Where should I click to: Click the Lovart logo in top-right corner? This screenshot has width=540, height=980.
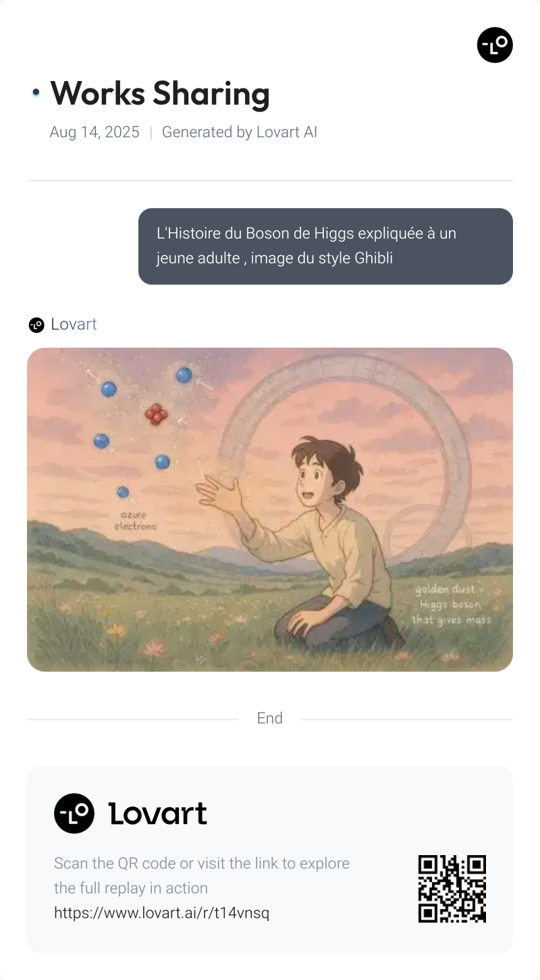coord(495,45)
